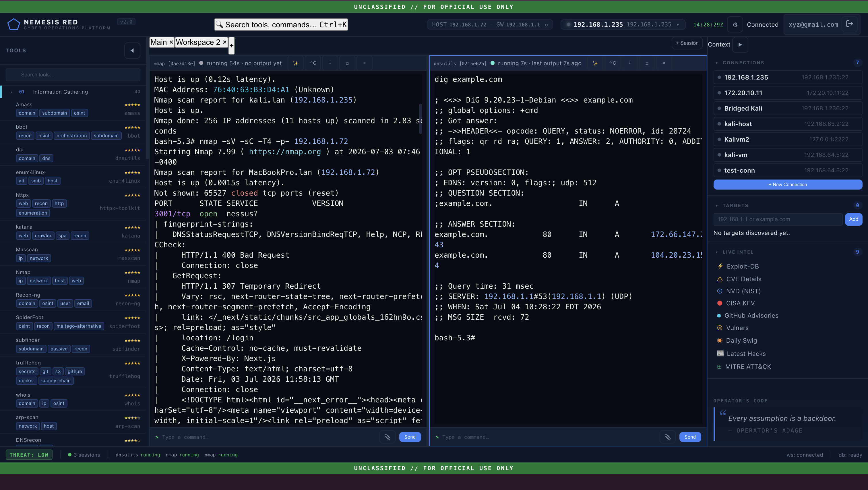The height and width of the screenshot is (490, 868).
Task: Maximize the nmap terminal pane
Action: (x=347, y=63)
